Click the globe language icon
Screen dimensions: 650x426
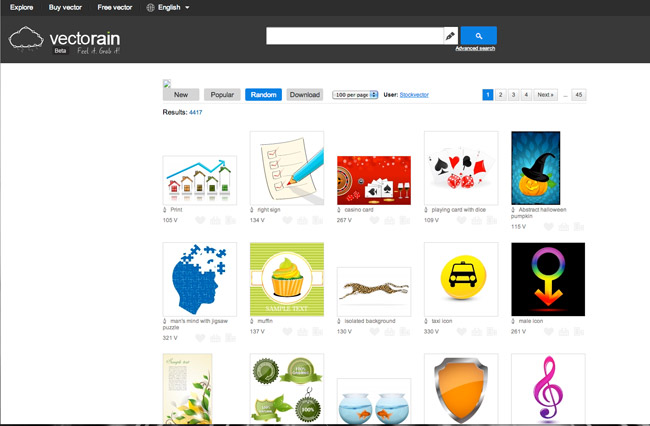[x=150, y=7]
